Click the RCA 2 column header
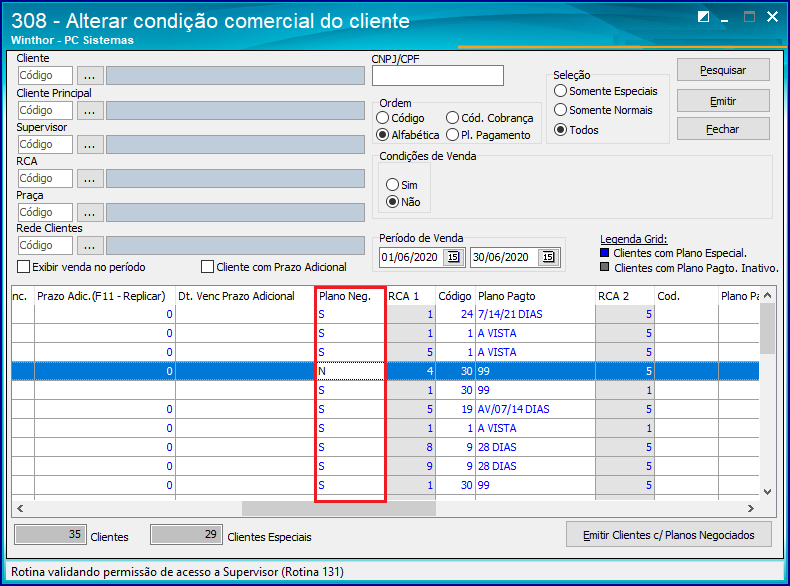This screenshot has height=586, width=790. pos(625,296)
